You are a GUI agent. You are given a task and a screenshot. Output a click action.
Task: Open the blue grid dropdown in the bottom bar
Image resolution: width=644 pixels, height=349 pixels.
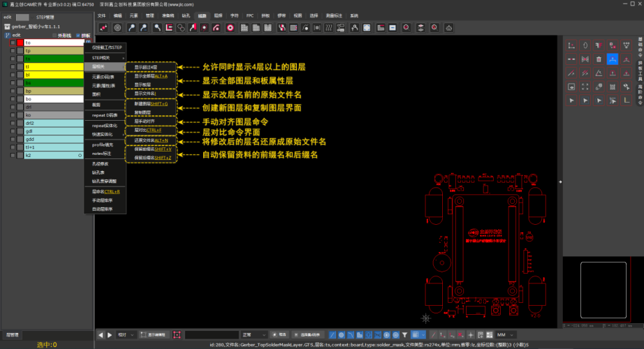point(418,335)
